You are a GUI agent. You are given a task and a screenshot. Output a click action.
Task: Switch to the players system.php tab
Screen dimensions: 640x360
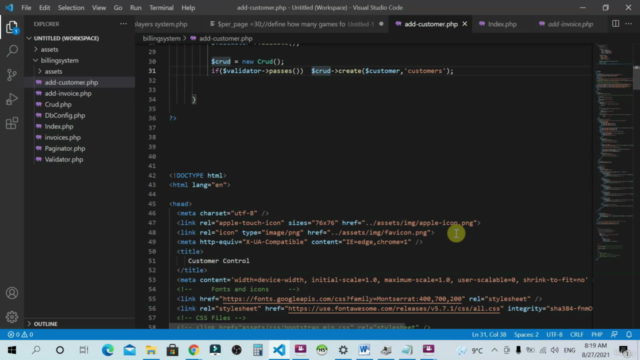161,24
